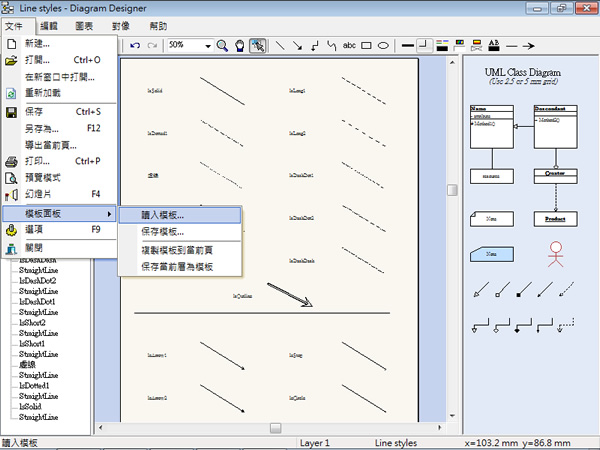The width and height of the screenshot is (600, 450).
Task: Open the 編輯 menu
Action: 50,25
